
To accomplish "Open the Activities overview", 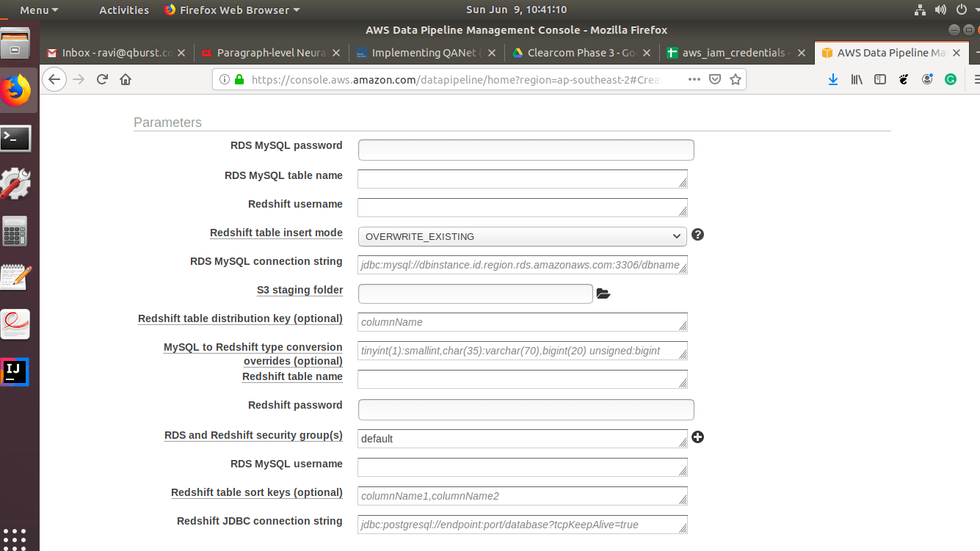I will (x=124, y=10).
